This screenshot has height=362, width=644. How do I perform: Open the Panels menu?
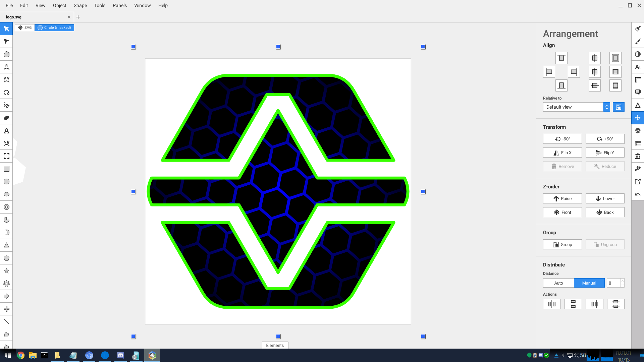tap(119, 5)
